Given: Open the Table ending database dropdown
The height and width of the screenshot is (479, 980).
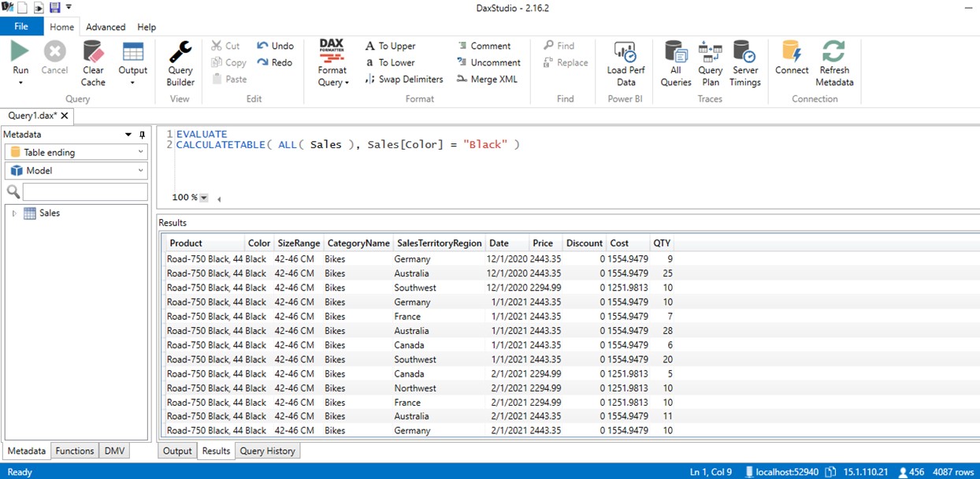Looking at the screenshot, I should [x=76, y=152].
